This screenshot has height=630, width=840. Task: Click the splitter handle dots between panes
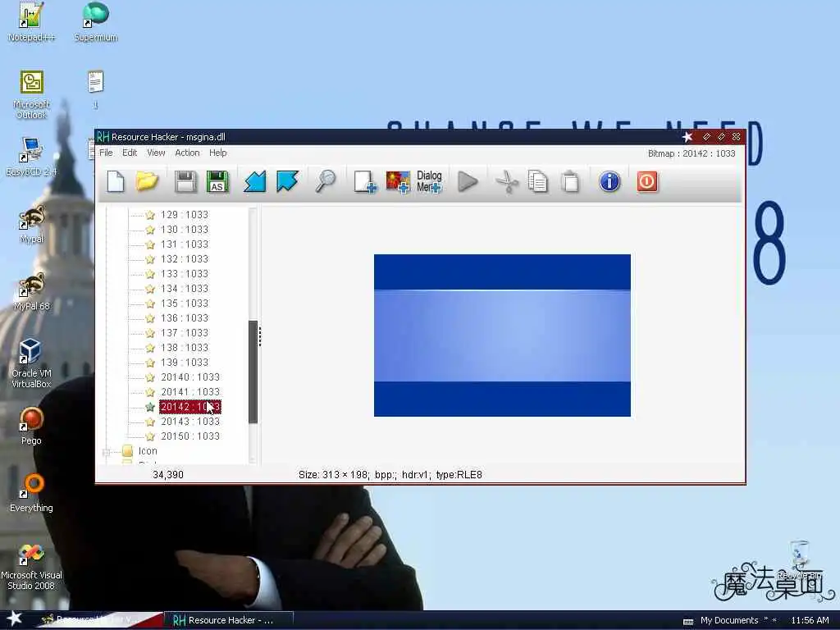pos(260,336)
